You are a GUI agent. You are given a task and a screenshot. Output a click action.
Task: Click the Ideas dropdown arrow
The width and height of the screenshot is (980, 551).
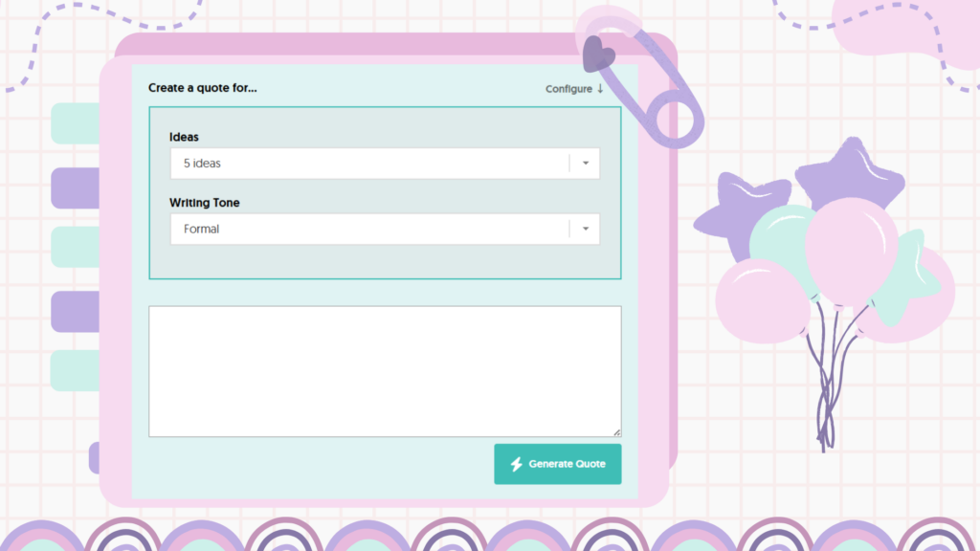pos(586,163)
